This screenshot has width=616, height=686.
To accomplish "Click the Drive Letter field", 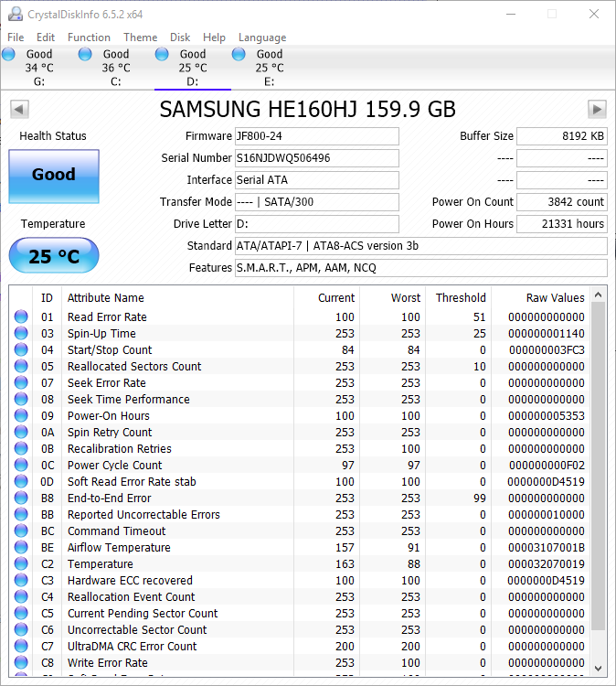I will click(317, 223).
